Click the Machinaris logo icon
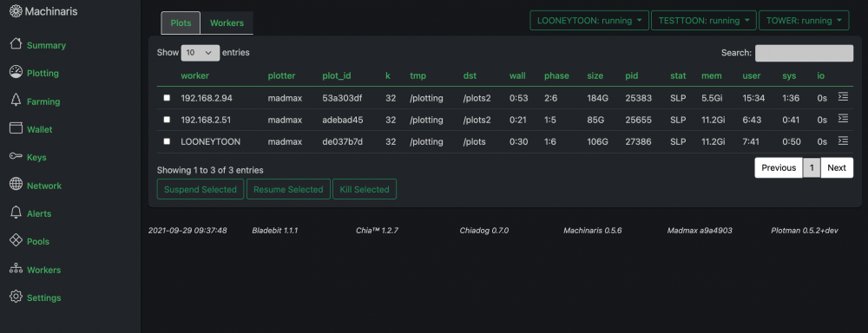 [x=16, y=11]
